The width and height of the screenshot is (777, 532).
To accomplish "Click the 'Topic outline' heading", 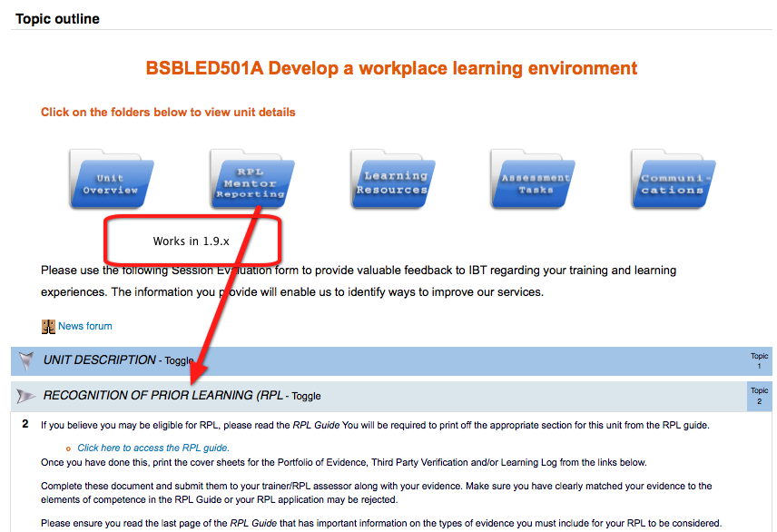I will pyautogui.click(x=57, y=19).
